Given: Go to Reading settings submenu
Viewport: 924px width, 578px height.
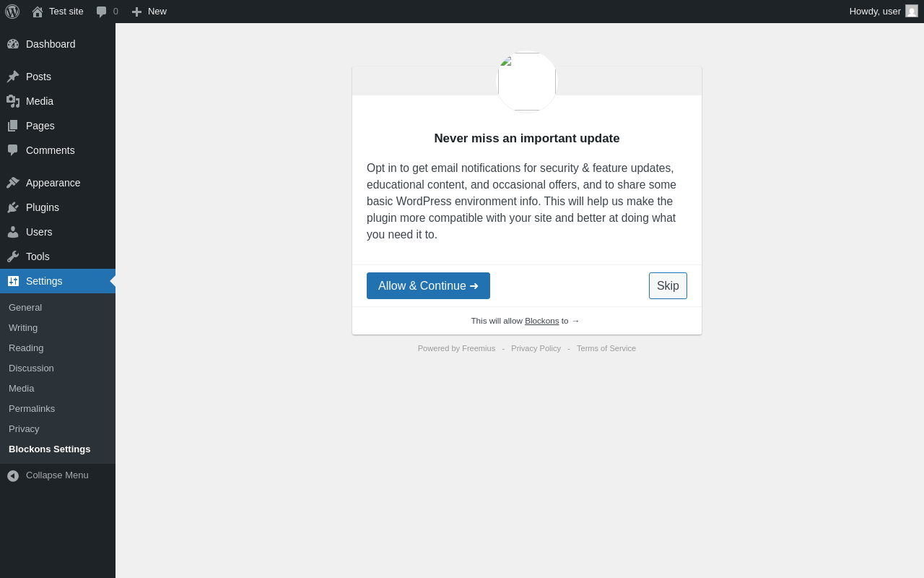Looking at the screenshot, I should point(26,348).
